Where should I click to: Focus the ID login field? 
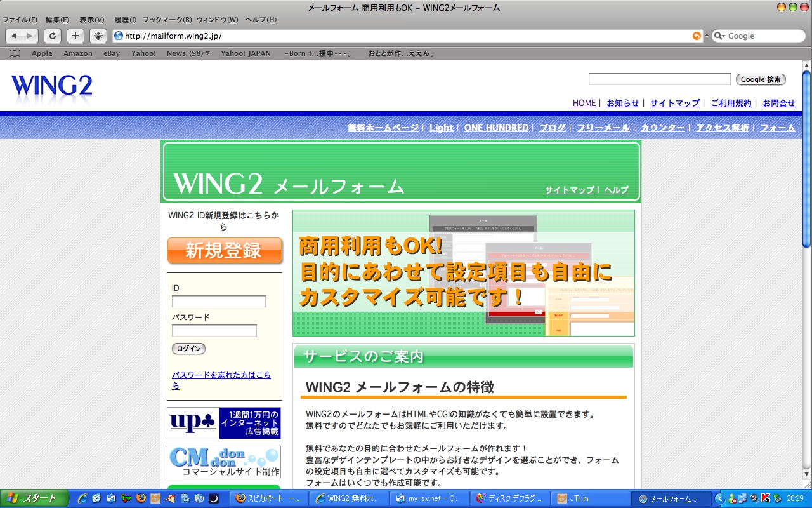(219, 302)
